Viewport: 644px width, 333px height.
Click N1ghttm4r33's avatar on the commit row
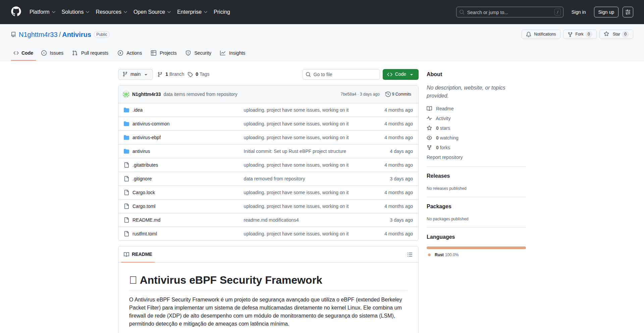126,94
